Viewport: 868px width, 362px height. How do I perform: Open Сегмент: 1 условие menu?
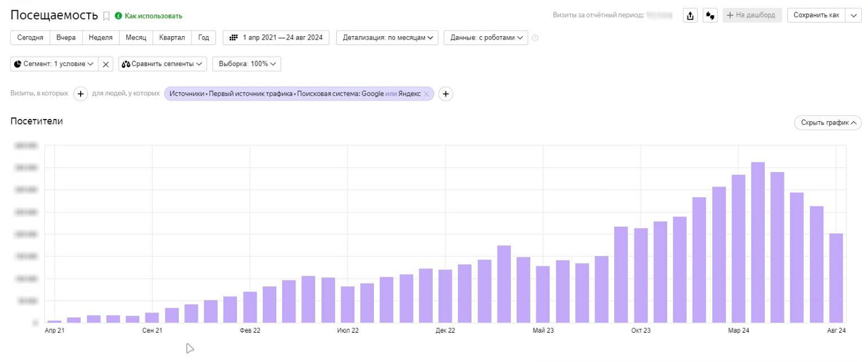tap(54, 64)
